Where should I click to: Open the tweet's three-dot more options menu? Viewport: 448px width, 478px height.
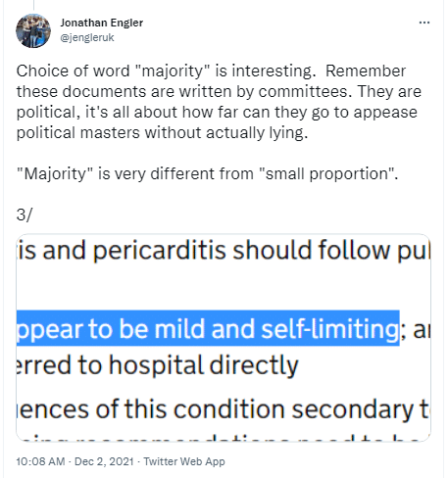coord(423,23)
